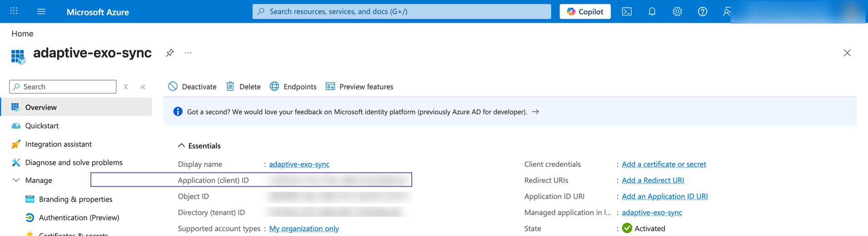Click the feedback banner arrow
Screen dimensions: 868x236
point(535,111)
